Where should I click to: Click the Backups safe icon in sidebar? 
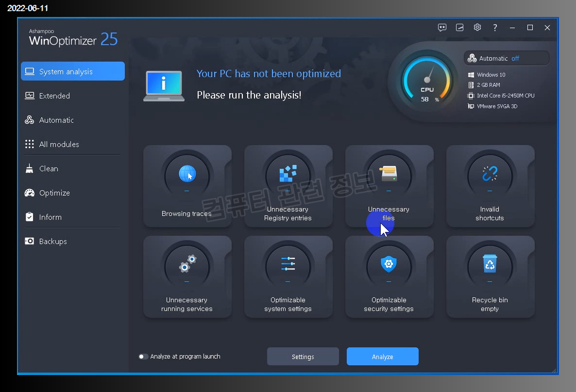coord(30,241)
